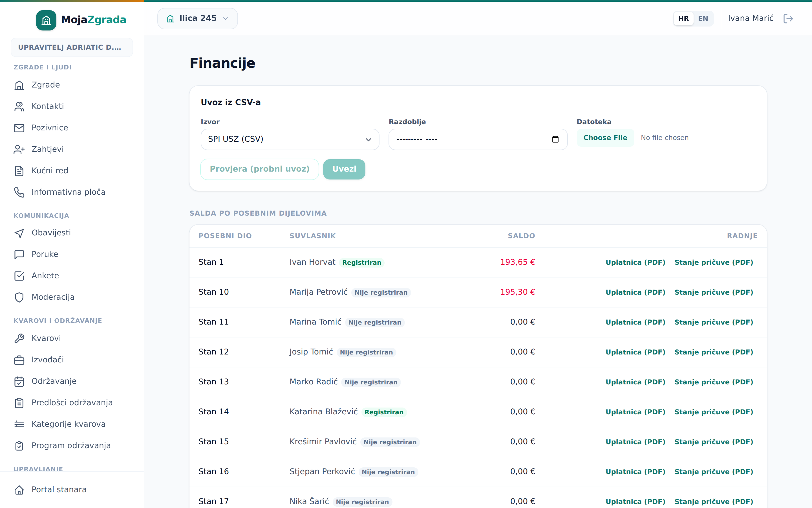Open Uplatnica (PDF) for Stan 1

click(x=635, y=262)
